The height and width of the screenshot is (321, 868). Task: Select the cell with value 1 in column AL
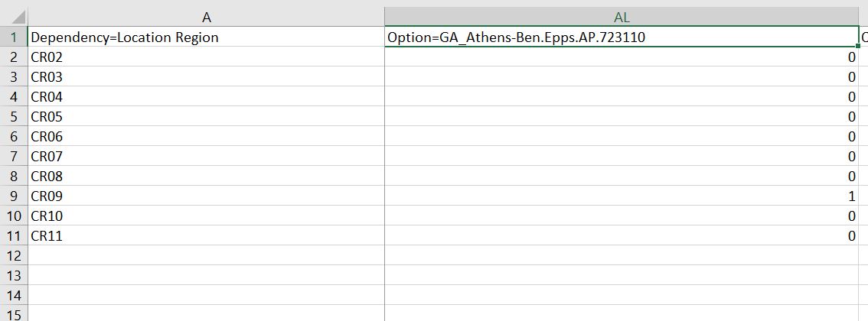pos(622,196)
